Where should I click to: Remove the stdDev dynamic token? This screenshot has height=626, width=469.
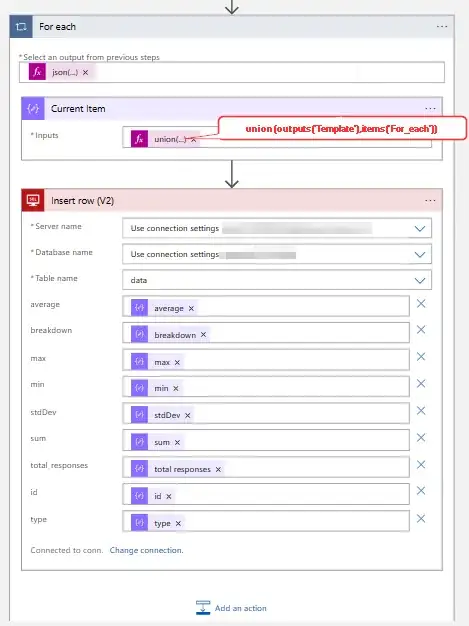[188, 416]
